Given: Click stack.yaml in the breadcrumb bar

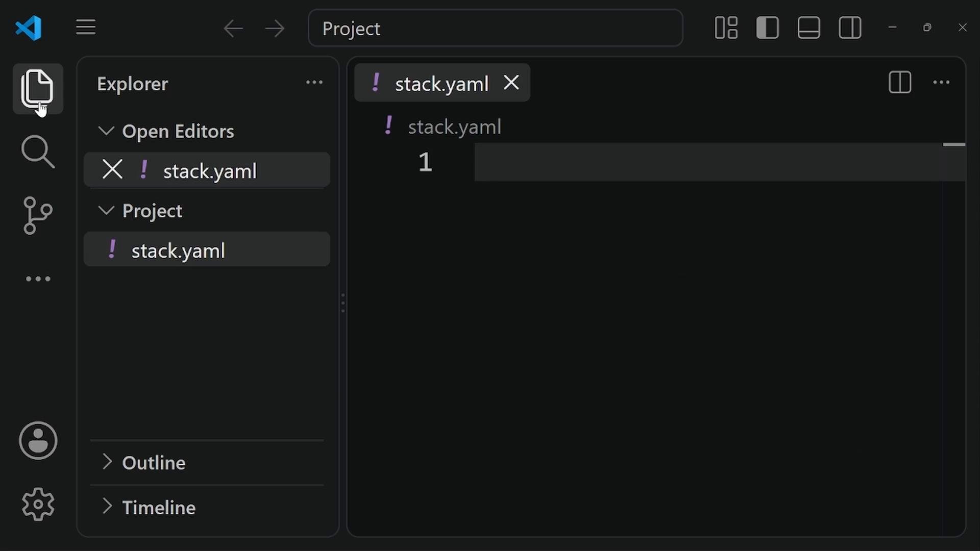Looking at the screenshot, I should pos(454,127).
